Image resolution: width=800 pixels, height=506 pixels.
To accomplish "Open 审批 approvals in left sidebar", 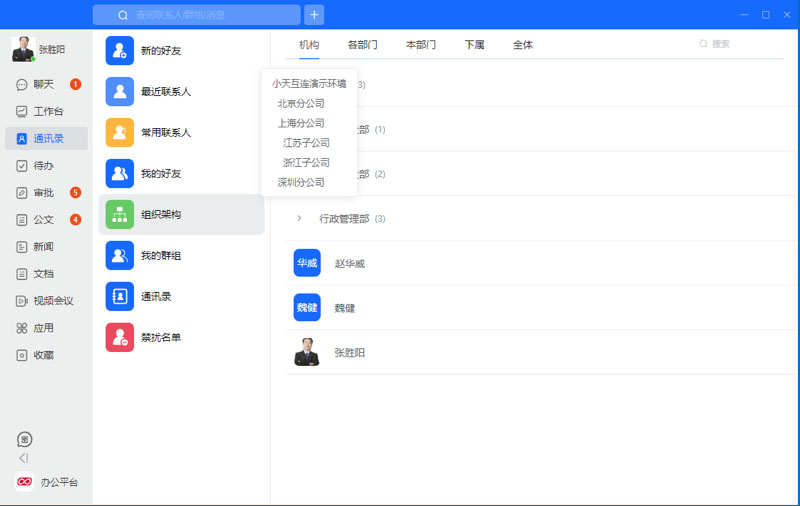I will [x=43, y=192].
